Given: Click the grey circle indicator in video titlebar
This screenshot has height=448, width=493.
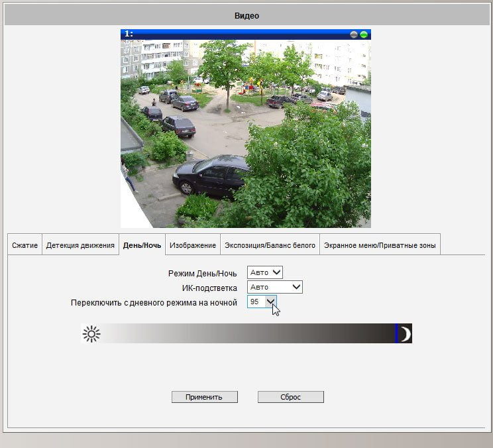Looking at the screenshot, I should click(354, 34).
